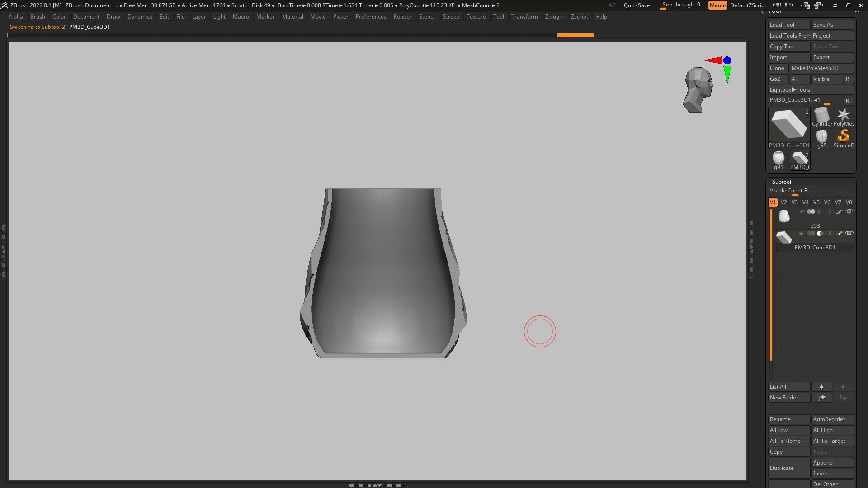
Task: Toggle g53 boolean subtraction mode icon
Action: pyautogui.click(x=820, y=212)
